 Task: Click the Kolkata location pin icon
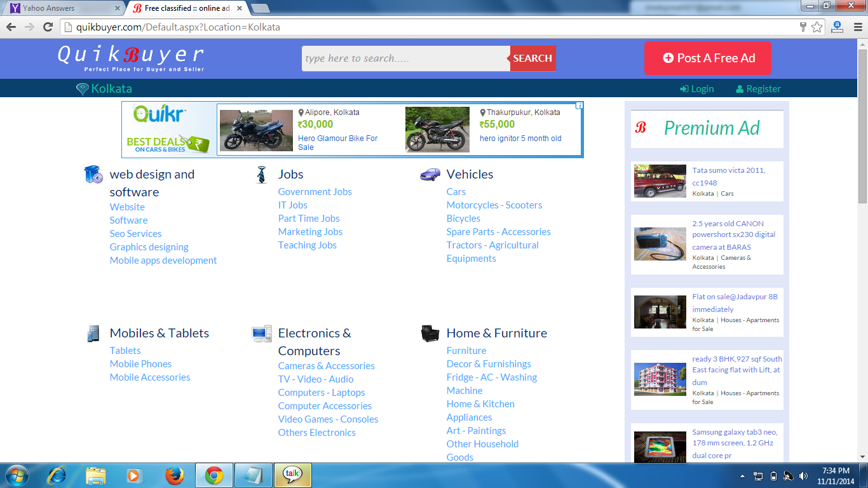(x=83, y=89)
